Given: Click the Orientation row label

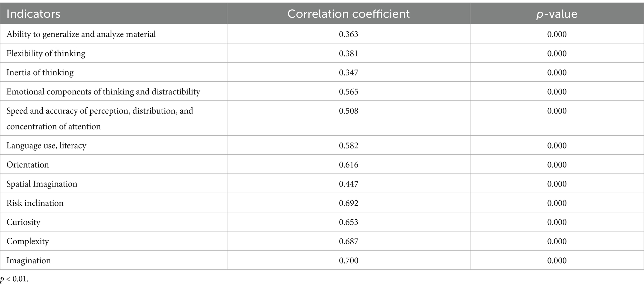Looking at the screenshot, I should click(28, 165).
